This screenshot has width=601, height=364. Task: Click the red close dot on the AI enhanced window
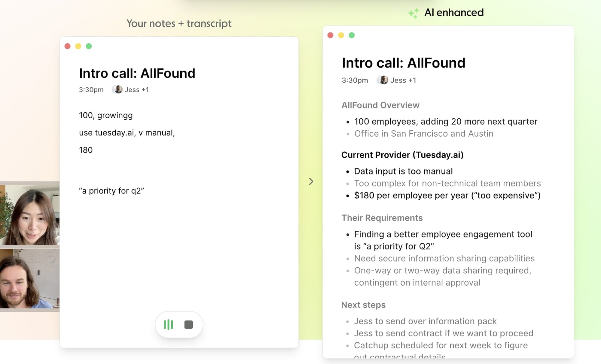(x=331, y=35)
